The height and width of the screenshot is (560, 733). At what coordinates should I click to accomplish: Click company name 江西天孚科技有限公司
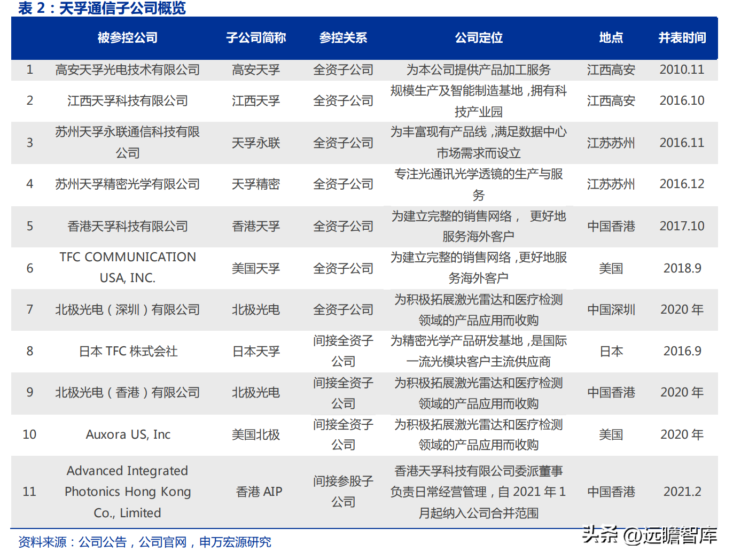128,101
